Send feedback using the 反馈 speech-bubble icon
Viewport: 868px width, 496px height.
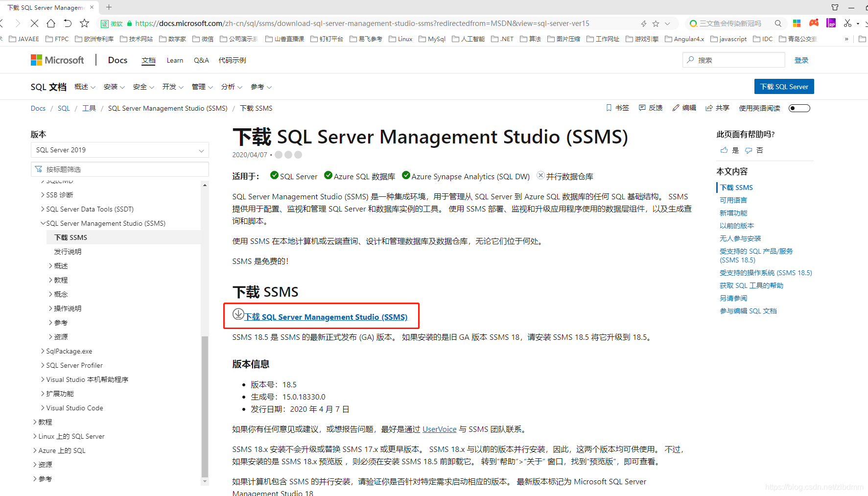[651, 108]
